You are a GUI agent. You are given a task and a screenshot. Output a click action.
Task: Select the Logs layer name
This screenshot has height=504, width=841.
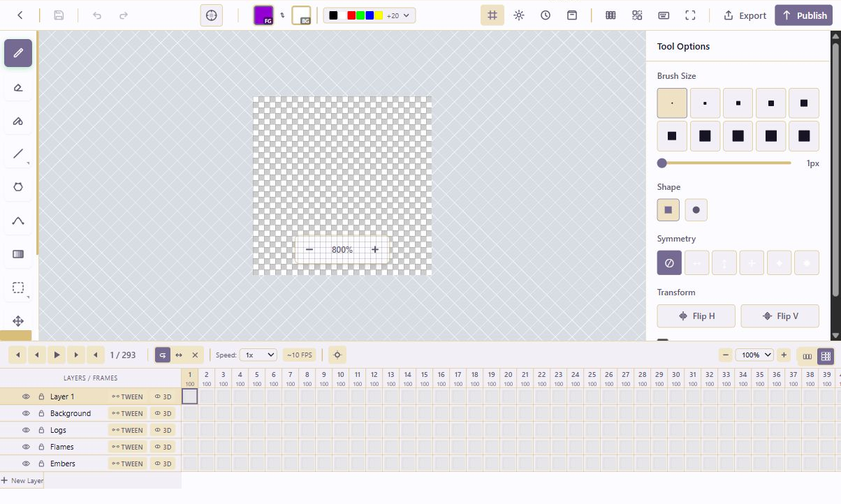click(59, 430)
